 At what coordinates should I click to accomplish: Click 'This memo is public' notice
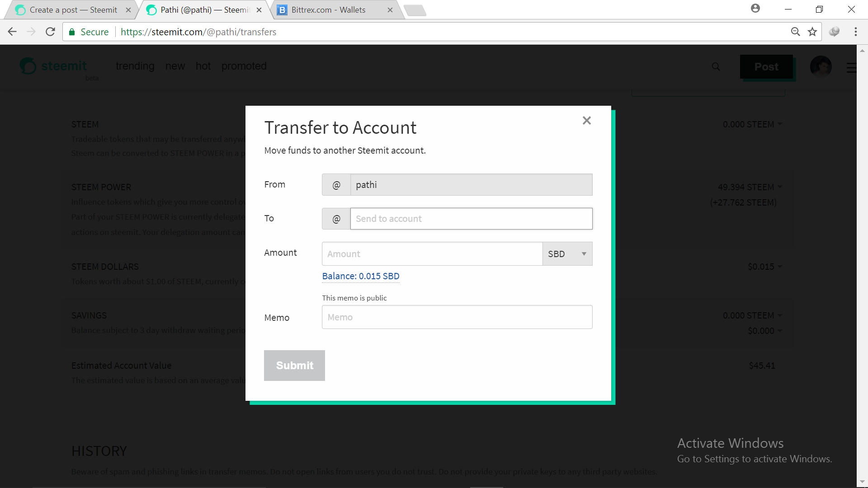(x=354, y=298)
